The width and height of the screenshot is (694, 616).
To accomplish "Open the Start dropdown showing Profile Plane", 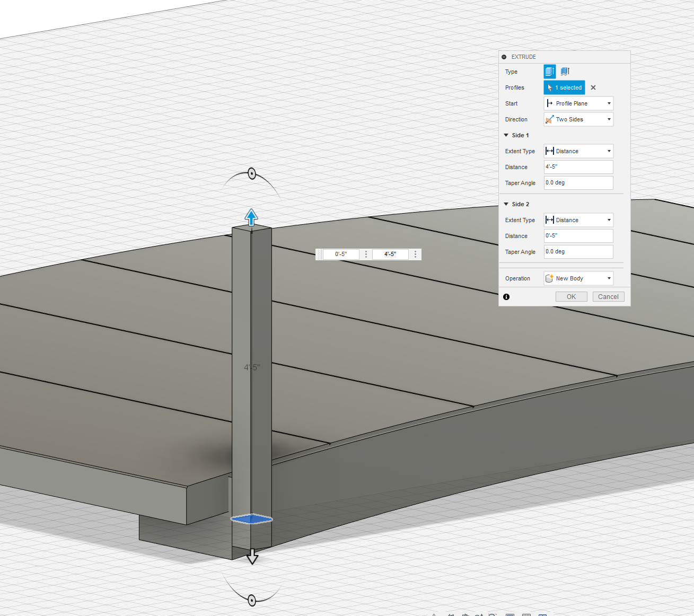I will pos(578,103).
